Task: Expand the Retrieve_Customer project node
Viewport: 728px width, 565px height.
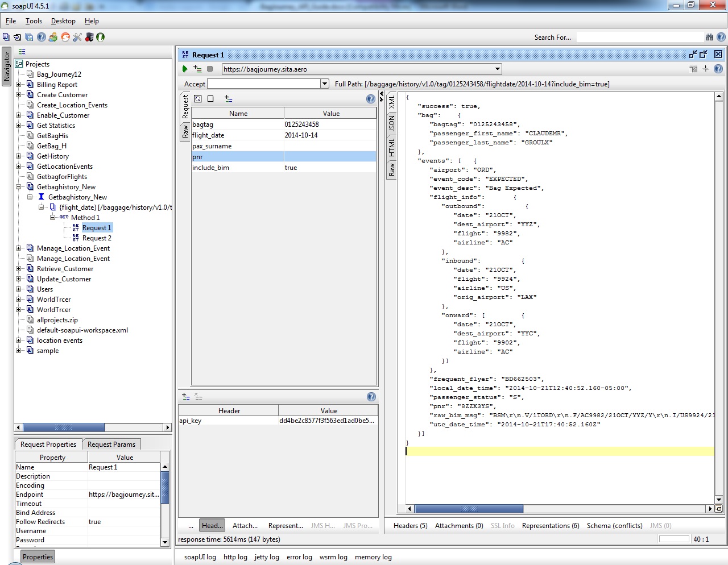Action: click(x=19, y=268)
